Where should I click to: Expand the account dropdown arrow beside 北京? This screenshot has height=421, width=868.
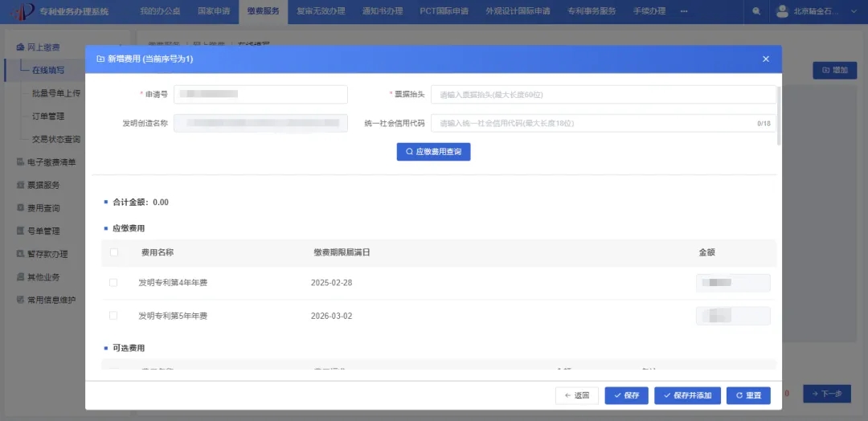[853, 11]
